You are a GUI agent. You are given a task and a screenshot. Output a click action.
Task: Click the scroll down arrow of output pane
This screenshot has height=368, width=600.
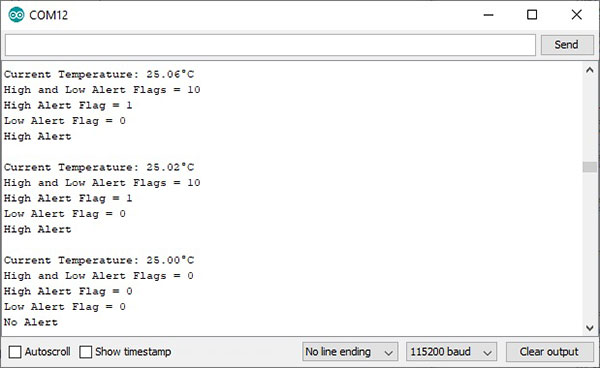point(590,328)
